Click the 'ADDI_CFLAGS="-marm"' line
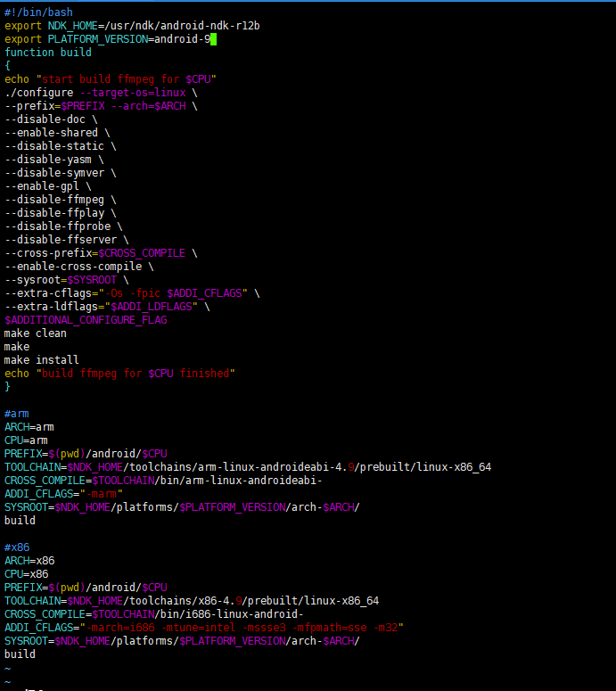Image resolution: width=616 pixels, height=691 pixels. coord(63,494)
